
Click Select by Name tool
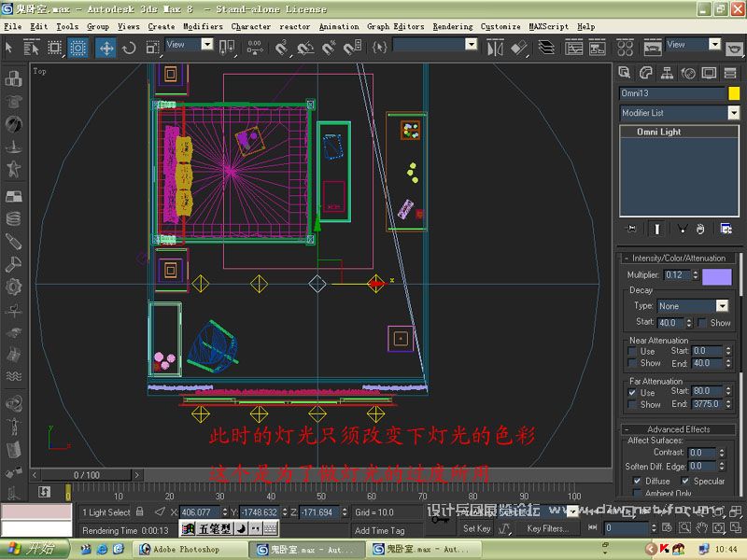[x=32, y=48]
